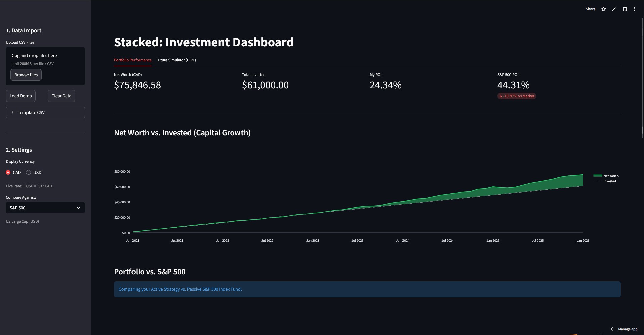
Task: Open the Compare Against dropdown
Action: point(45,208)
